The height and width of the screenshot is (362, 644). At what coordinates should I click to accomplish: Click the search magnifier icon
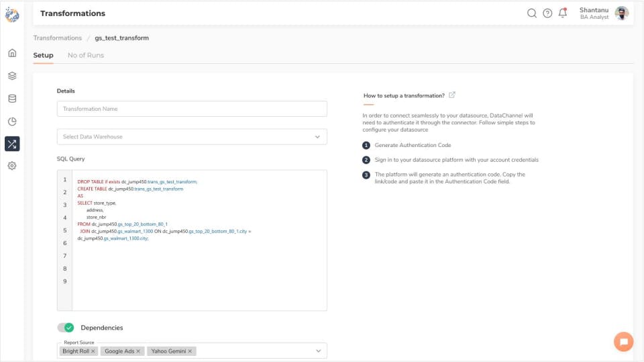point(531,13)
